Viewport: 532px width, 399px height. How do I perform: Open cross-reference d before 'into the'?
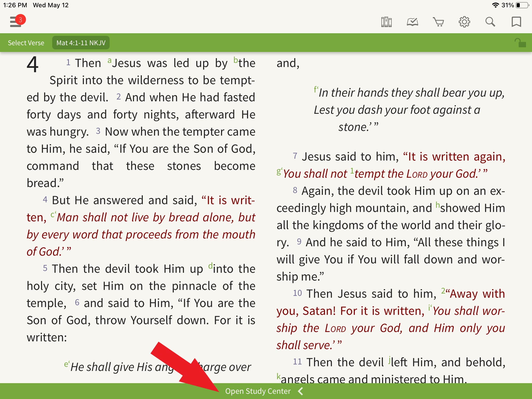tap(210, 266)
